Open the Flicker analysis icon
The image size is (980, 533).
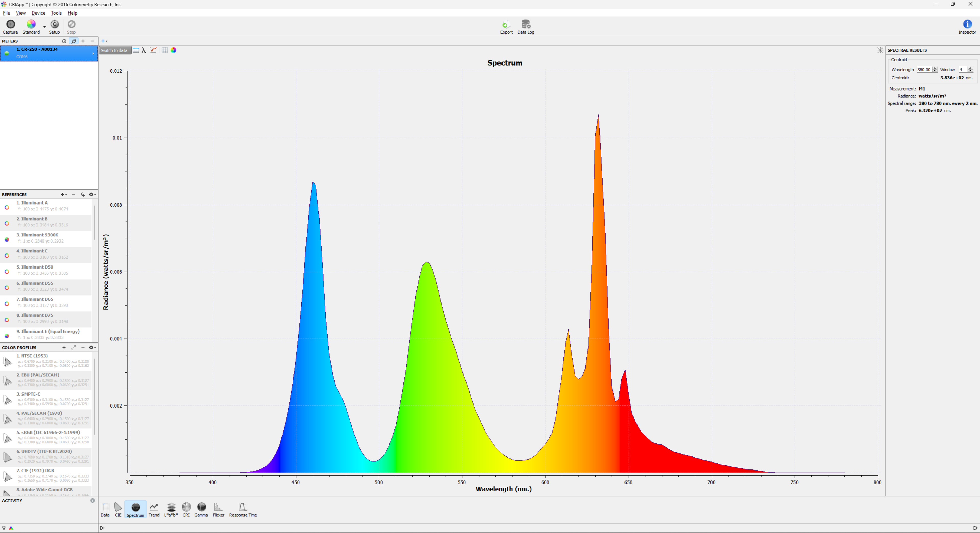click(x=218, y=507)
